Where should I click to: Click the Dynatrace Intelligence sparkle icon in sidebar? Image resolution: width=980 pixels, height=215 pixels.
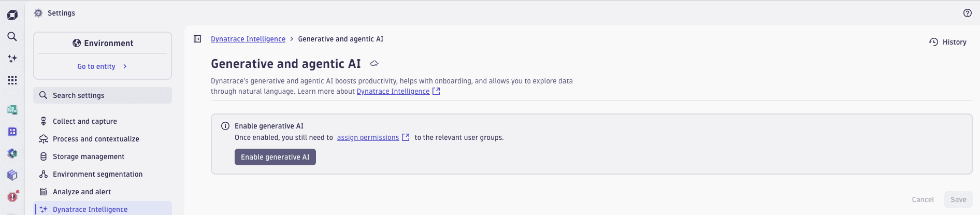tap(44, 209)
